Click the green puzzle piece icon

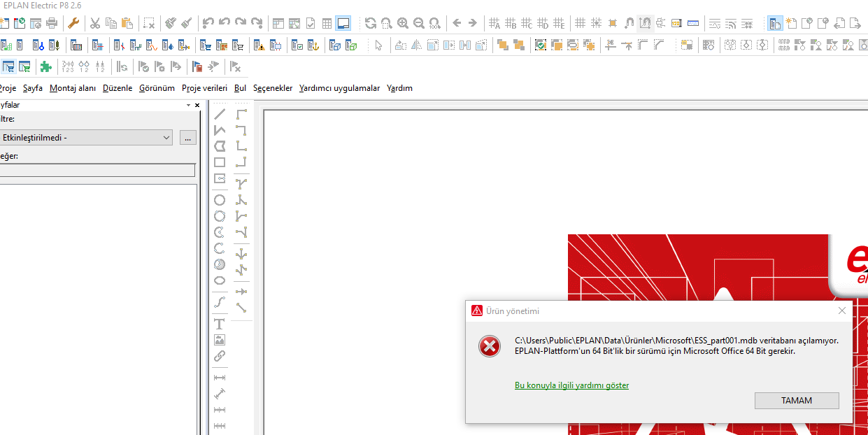46,66
